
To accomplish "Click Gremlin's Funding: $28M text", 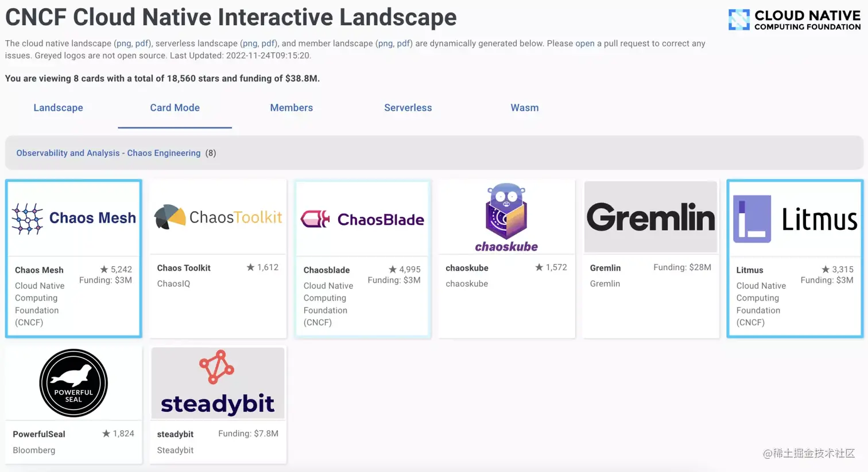I will click(682, 267).
